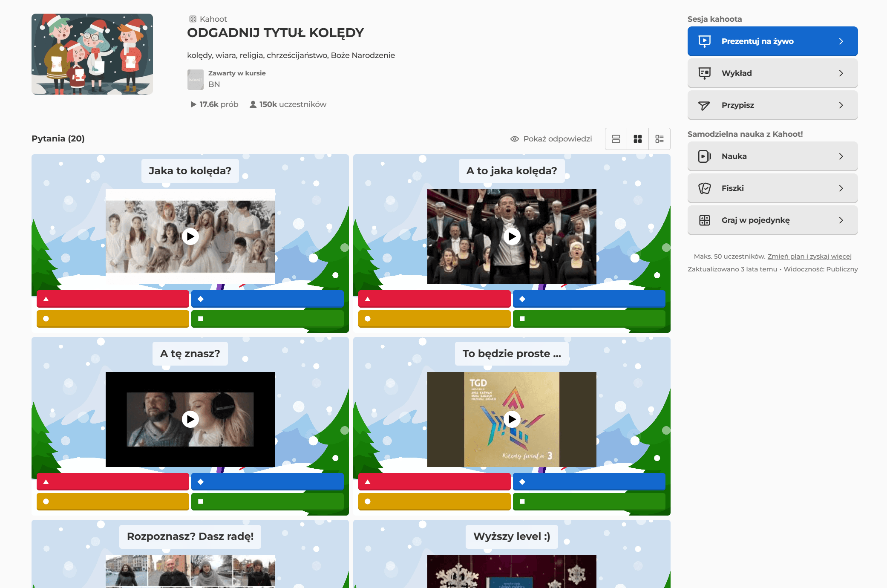Play the video in 'Jaka to kolęda?' card
Image resolution: width=887 pixels, height=588 pixels.
tap(190, 236)
